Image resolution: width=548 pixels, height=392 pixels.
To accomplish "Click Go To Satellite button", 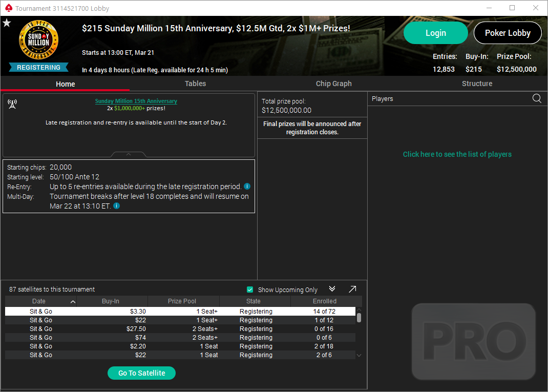I will [x=141, y=373].
